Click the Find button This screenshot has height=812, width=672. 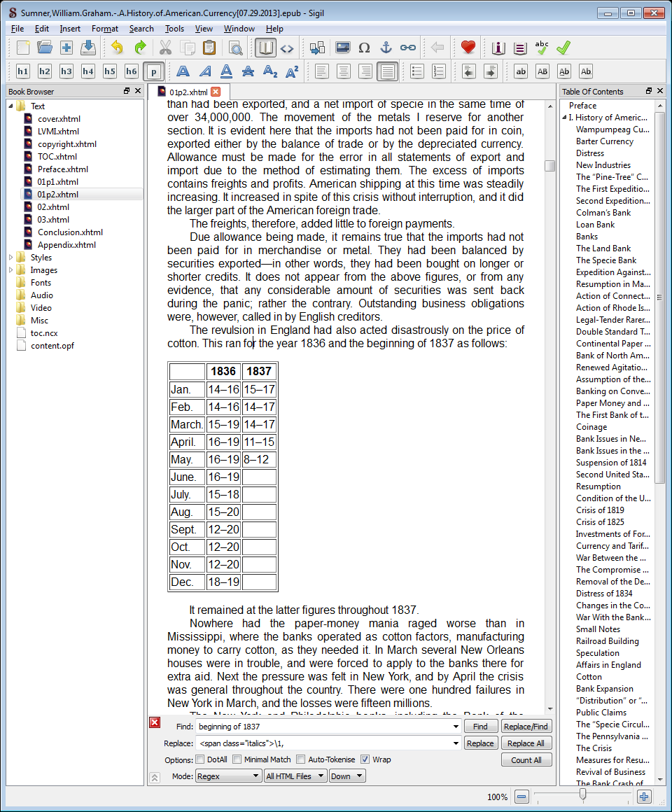pos(480,727)
